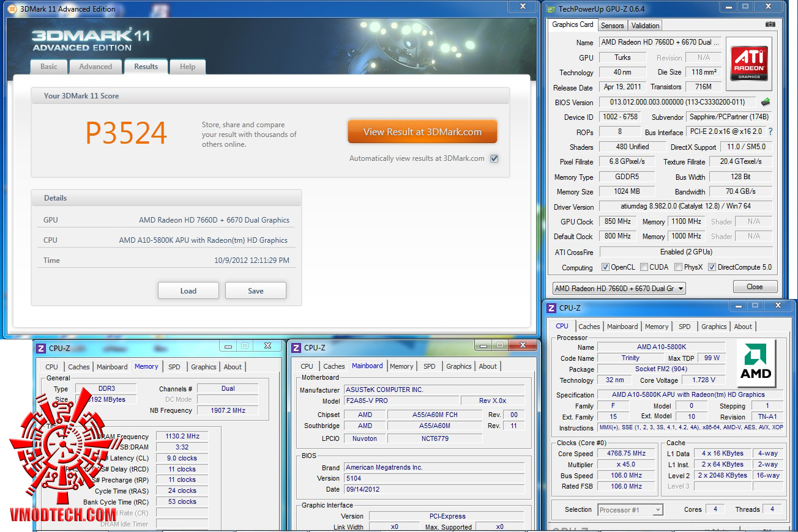The width and height of the screenshot is (798, 532).
Task: Open the Validation tab in GPU-Z
Action: click(645, 25)
